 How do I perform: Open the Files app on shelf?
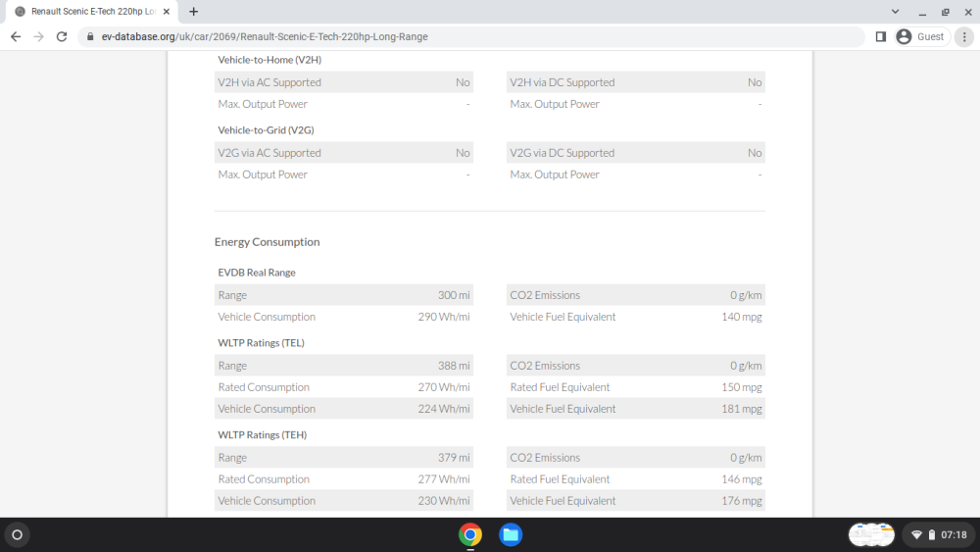pyautogui.click(x=511, y=534)
